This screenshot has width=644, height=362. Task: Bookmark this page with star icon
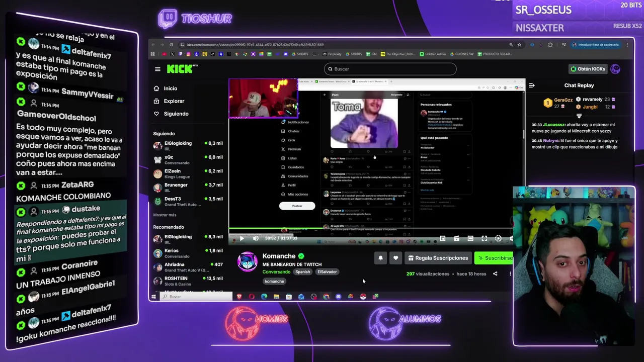519,45
